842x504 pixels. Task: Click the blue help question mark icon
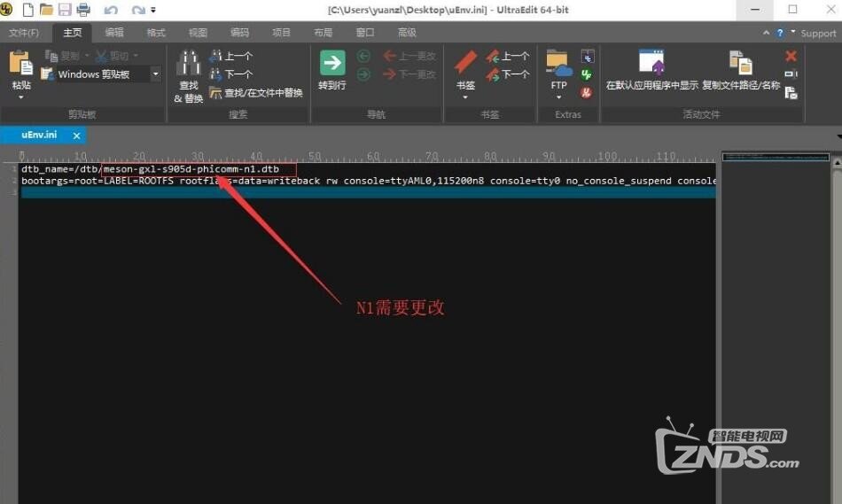[780, 34]
